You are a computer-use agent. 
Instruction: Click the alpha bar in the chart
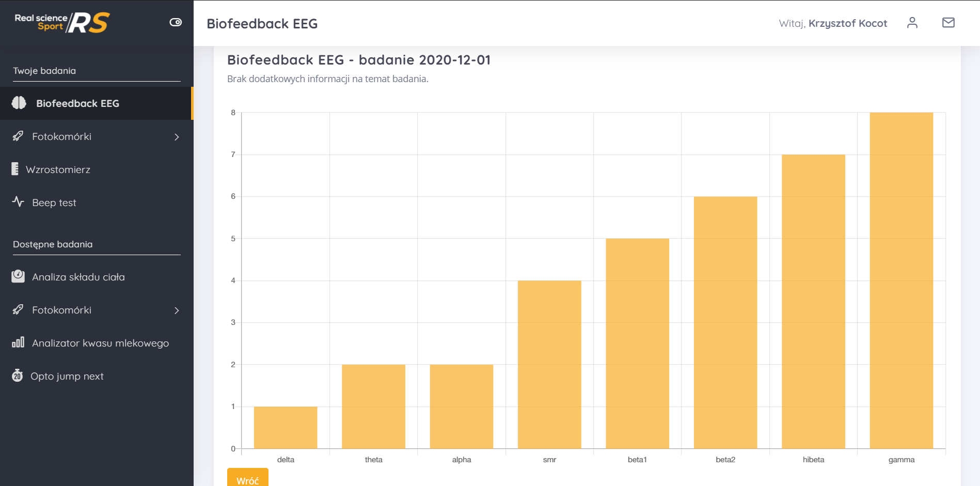click(x=462, y=406)
